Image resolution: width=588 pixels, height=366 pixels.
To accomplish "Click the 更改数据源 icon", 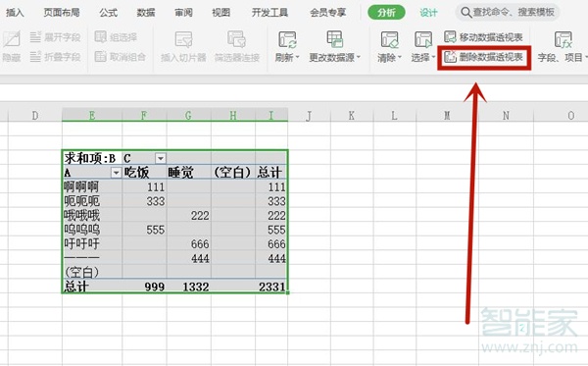I will click(x=334, y=39).
